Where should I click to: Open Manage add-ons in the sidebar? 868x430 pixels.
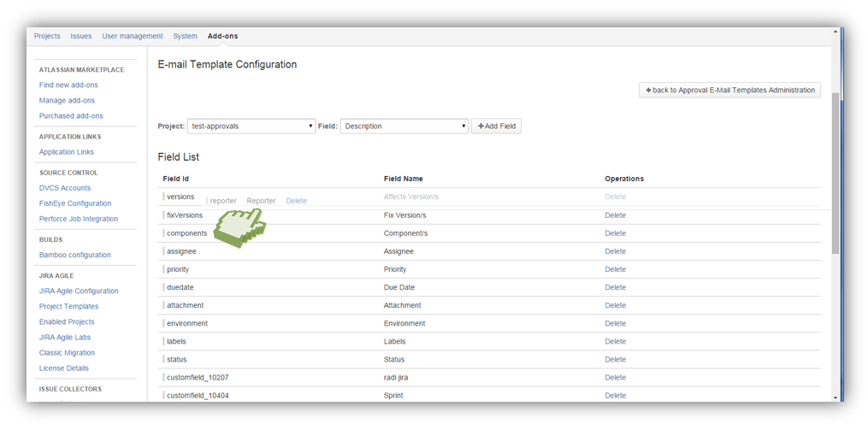[x=67, y=100]
